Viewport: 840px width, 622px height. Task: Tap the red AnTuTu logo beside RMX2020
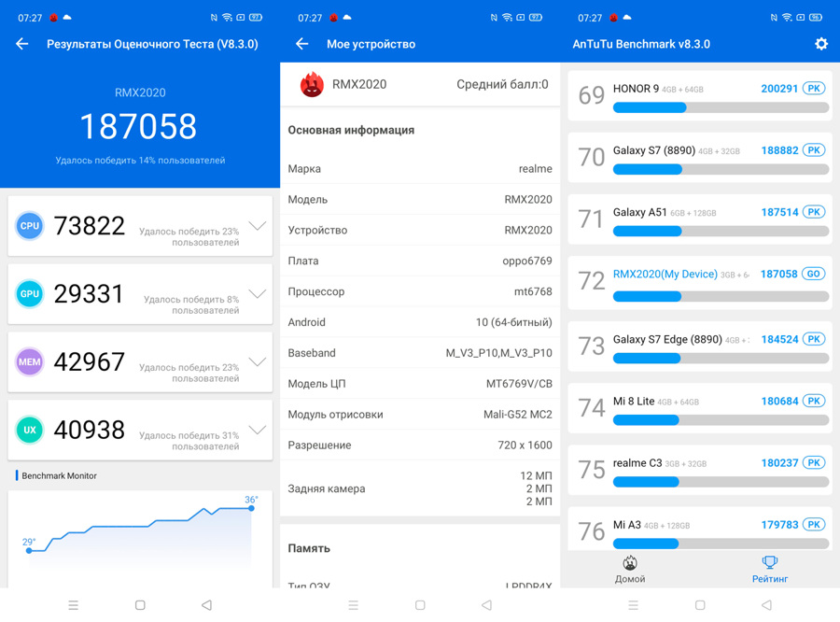312,85
